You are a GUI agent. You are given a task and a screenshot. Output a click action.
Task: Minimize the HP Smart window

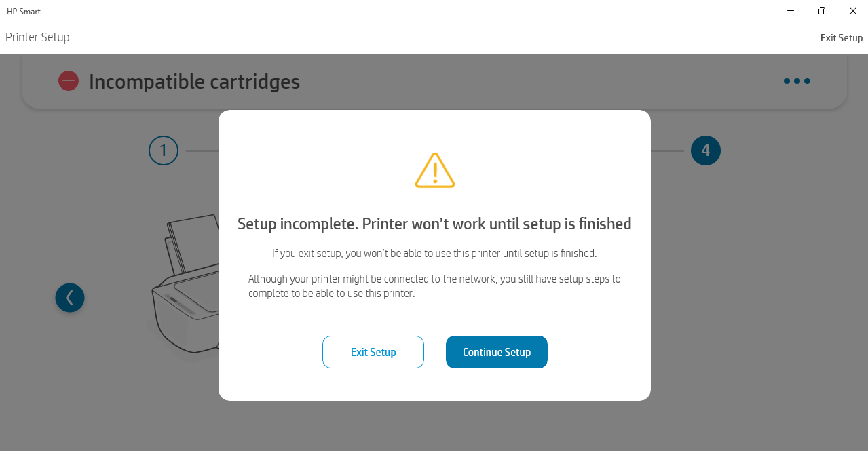(791, 11)
